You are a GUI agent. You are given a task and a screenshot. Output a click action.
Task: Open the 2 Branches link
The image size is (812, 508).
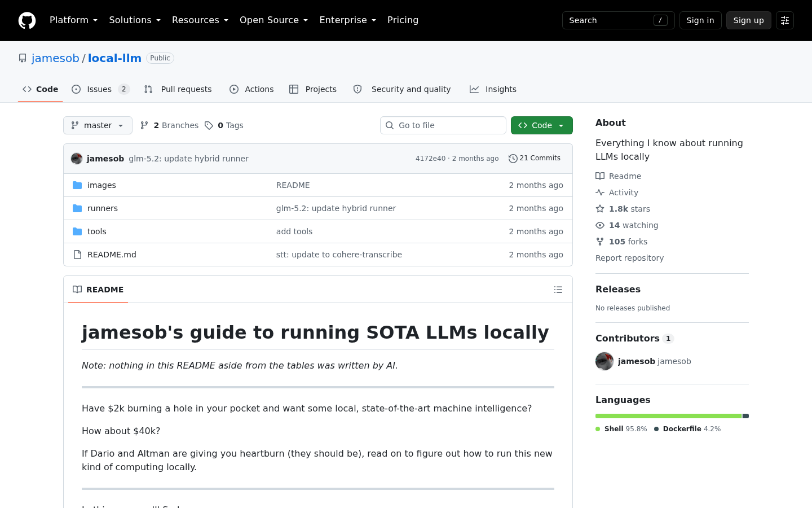tap(170, 125)
